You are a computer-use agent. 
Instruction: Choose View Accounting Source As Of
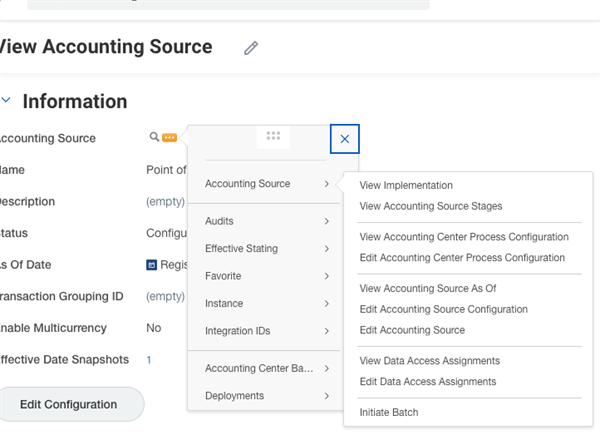tap(428, 288)
